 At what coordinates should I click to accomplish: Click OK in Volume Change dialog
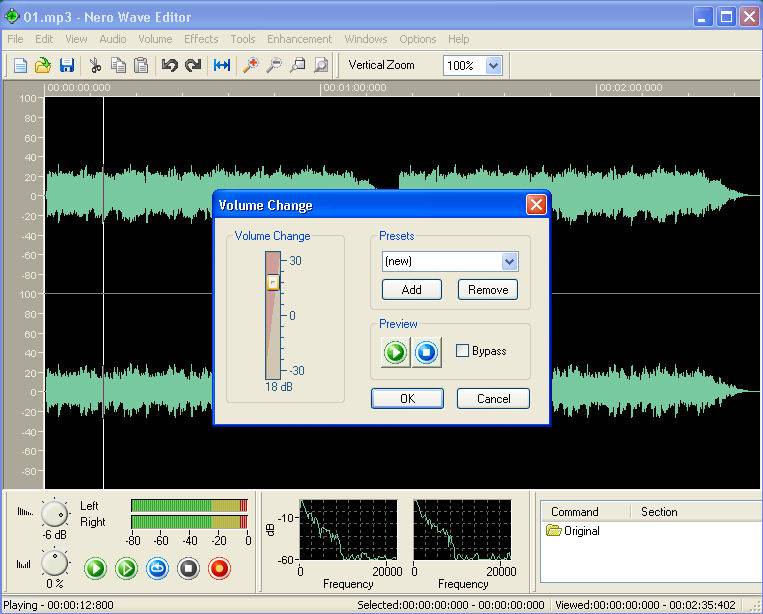pyautogui.click(x=407, y=398)
